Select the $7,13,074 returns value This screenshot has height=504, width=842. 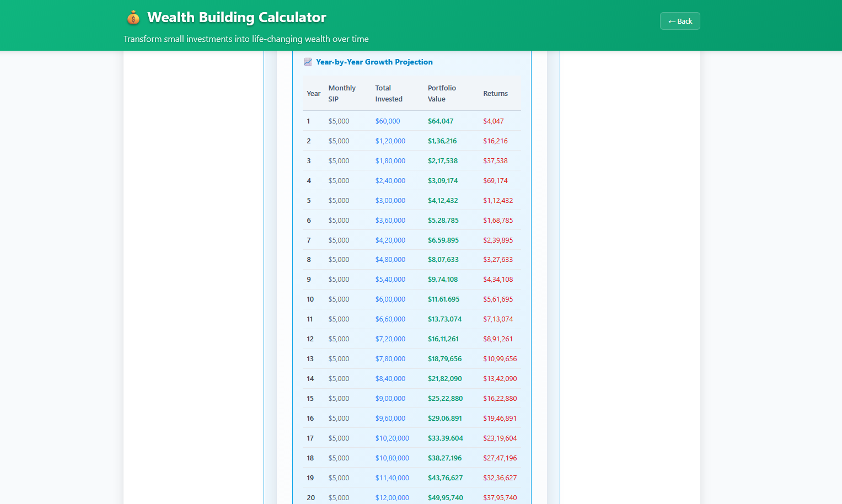(498, 319)
